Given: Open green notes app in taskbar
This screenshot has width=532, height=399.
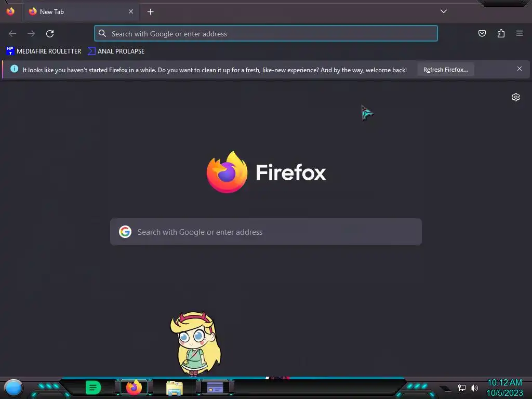Looking at the screenshot, I should [x=94, y=388].
